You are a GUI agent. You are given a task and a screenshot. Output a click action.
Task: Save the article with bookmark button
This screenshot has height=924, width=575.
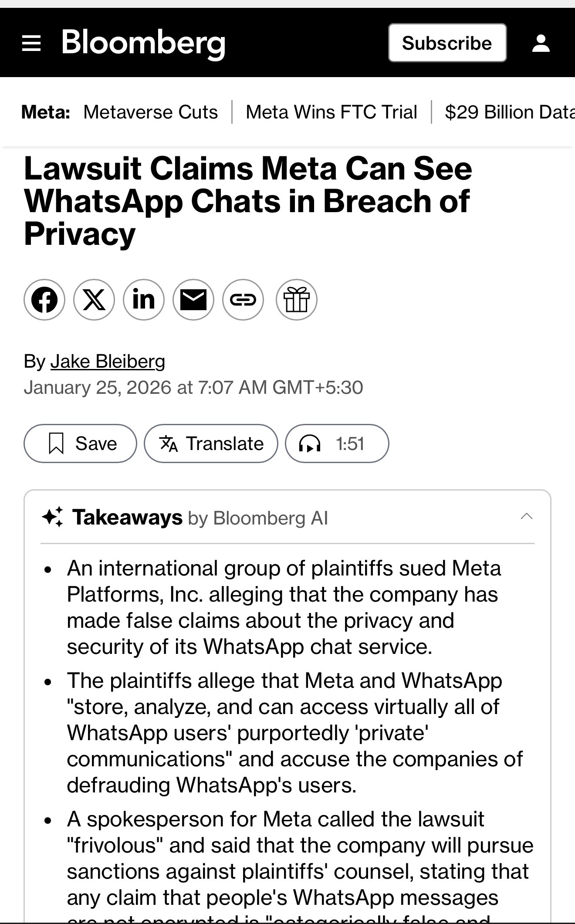[80, 443]
